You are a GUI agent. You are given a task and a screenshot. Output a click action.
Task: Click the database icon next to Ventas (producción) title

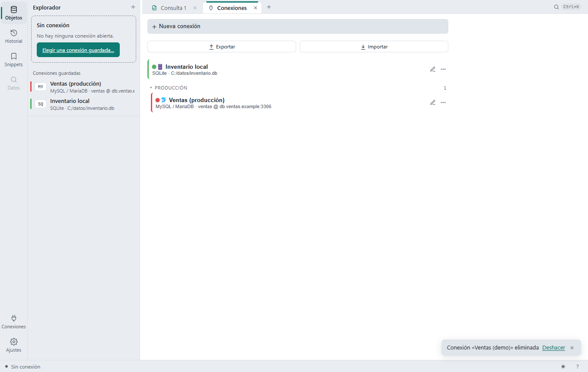[163, 100]
